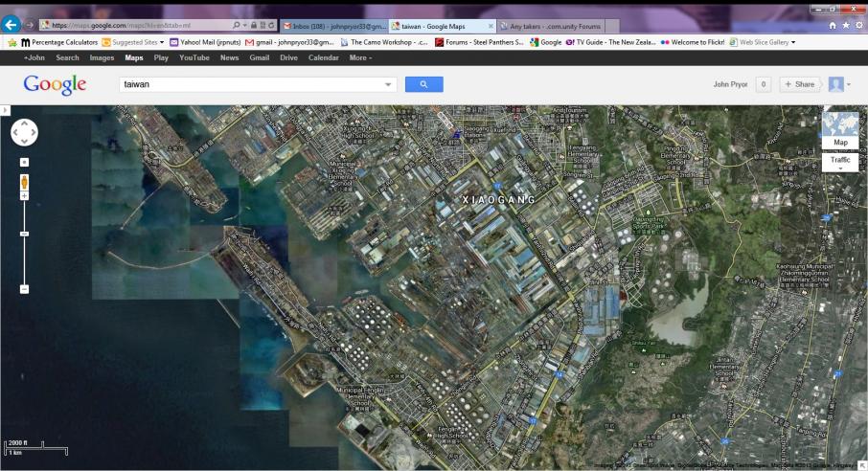Open the browser home icon
Screen dimensions: 868x471
tap(834, 26)
